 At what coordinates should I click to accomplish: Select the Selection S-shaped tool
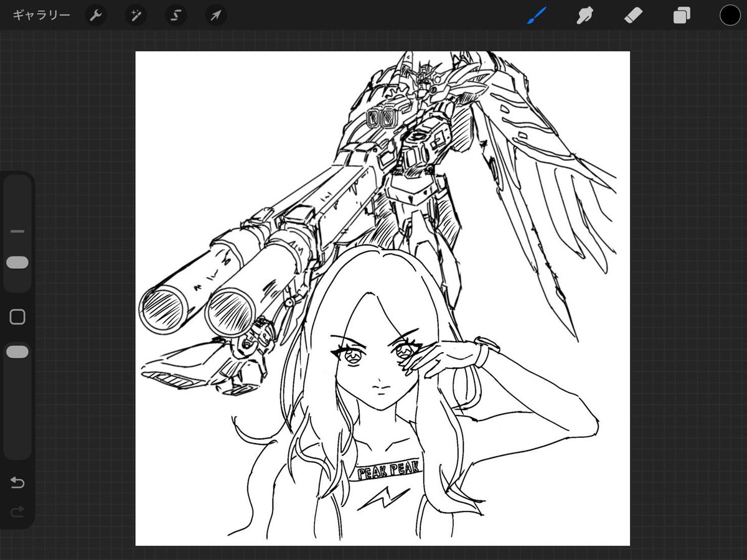click(x=176, y=15)
